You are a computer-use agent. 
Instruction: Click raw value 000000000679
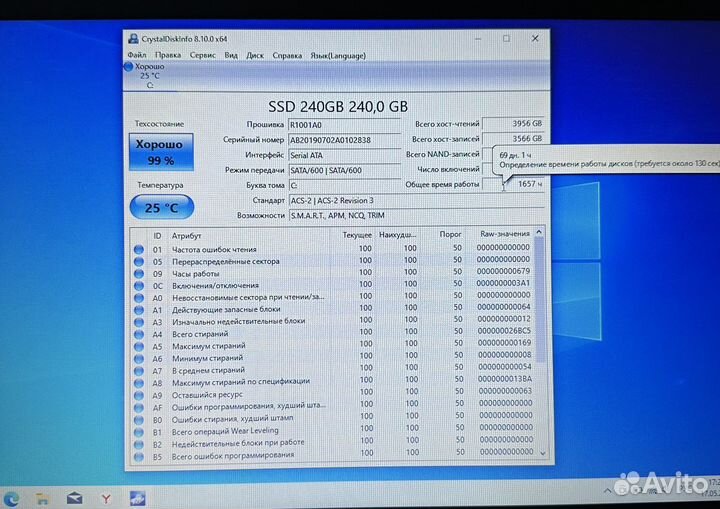[503, 271]
